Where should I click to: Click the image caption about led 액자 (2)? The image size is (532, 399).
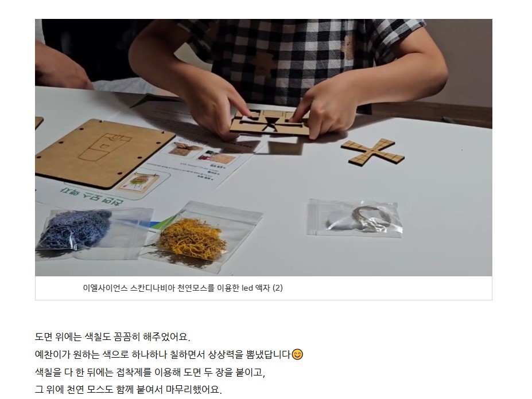(182, 288)
